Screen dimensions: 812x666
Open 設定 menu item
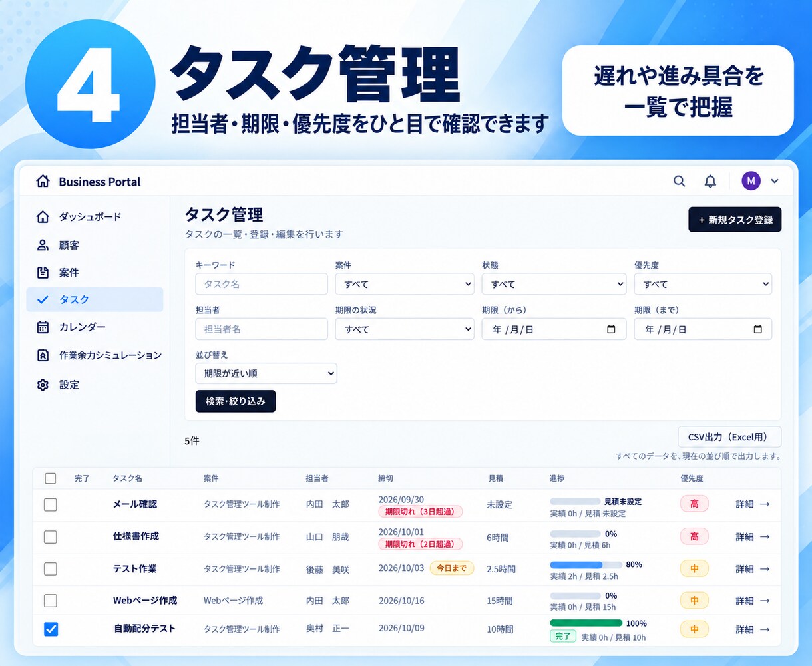coord(95,385)
